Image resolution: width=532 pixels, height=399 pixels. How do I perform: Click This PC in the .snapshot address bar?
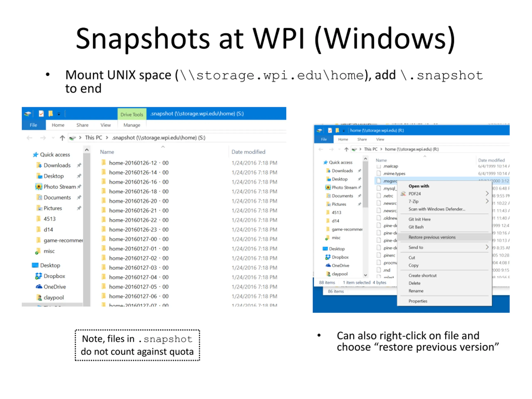(x=94, y=138)
